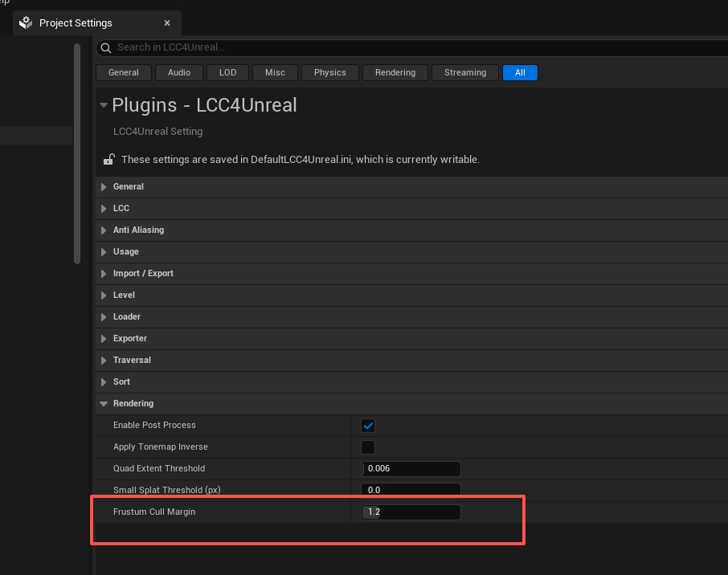Expand the Traversal section
728x575 pixels.
(104, 361)
